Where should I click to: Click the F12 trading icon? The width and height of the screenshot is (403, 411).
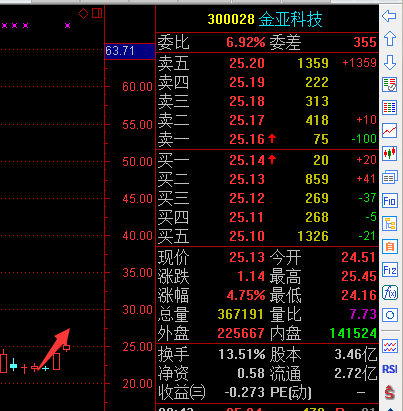(x=389, y=270)
